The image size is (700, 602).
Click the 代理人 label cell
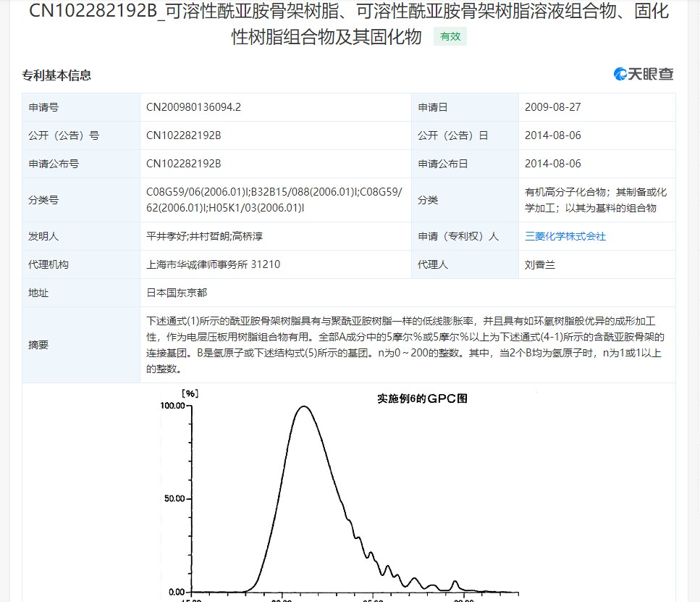[x=465, y=264]
